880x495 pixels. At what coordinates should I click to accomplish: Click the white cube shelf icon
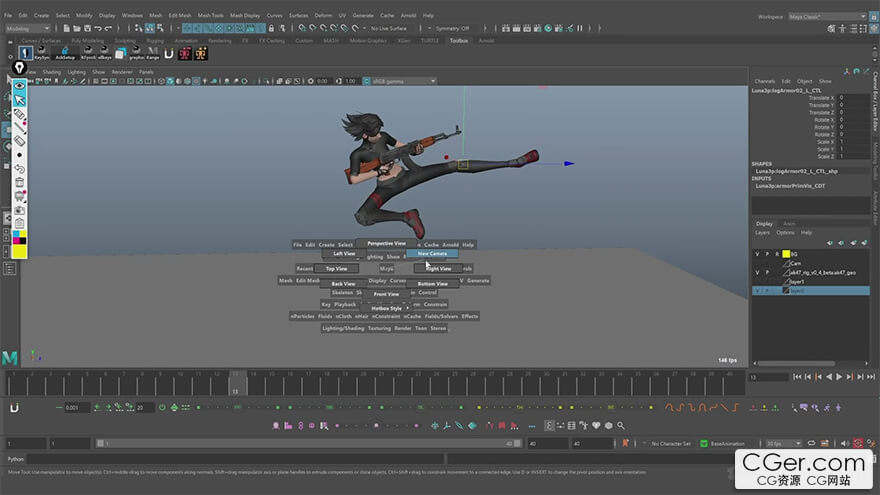120,53
